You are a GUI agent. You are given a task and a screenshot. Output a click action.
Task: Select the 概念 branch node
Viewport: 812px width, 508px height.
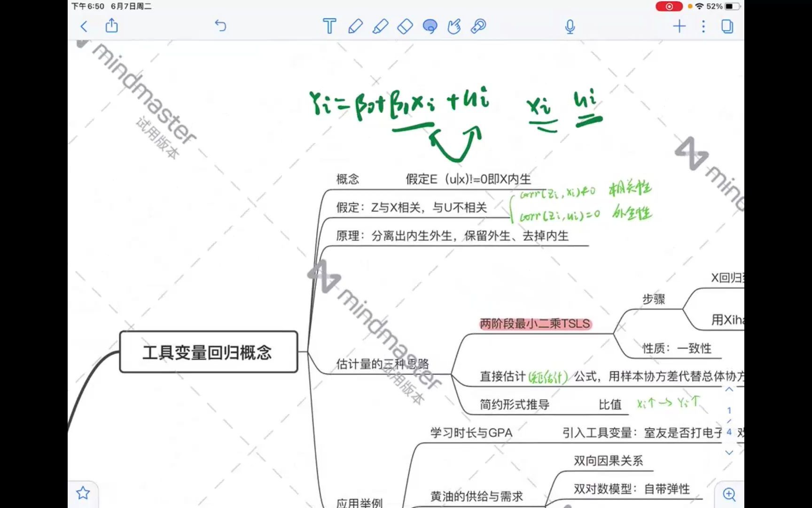348,179
